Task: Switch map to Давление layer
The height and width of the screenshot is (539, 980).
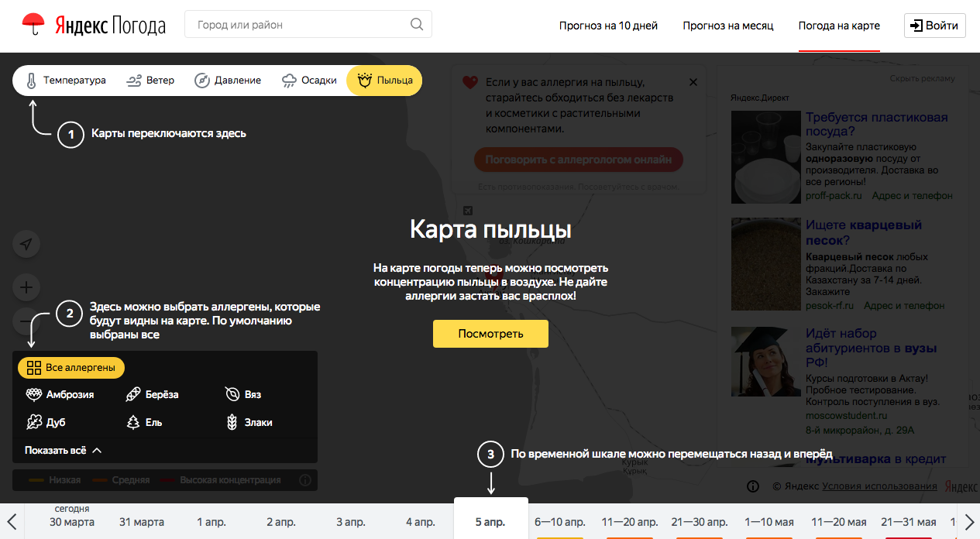Action: pyautogui.click(x=228, y=80)
